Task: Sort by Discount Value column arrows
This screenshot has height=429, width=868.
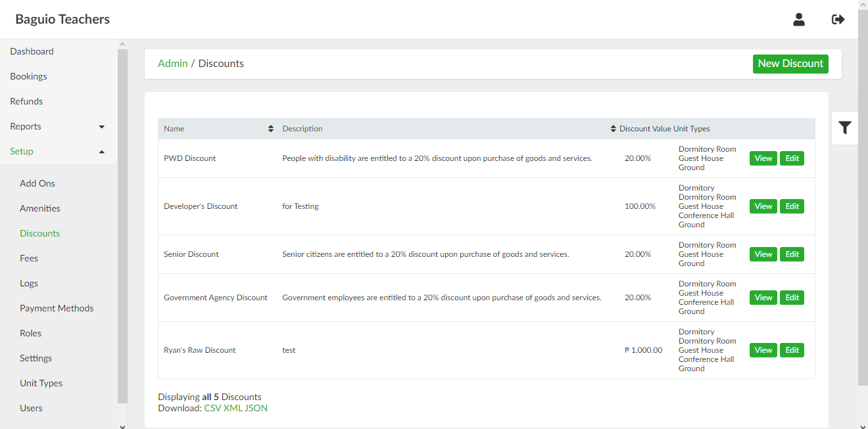Action: point(614,129)
